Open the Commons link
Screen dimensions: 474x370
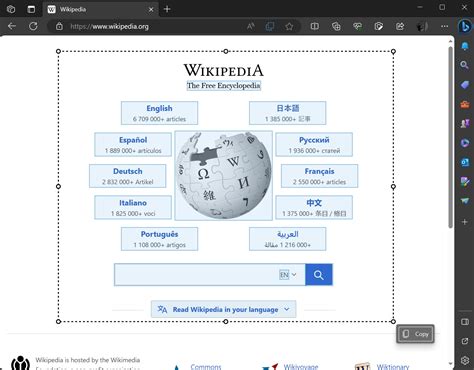click(x=206, y=367)
